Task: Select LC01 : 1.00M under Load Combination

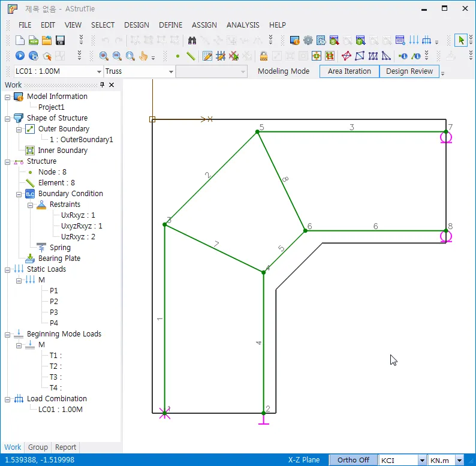Action: [x=61, y=410]
